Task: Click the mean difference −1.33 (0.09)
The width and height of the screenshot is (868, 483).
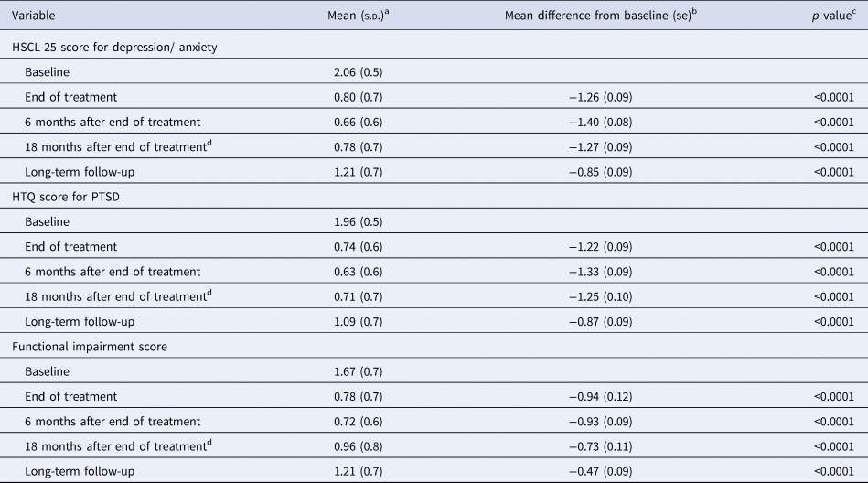Action: tap(590, 272)
